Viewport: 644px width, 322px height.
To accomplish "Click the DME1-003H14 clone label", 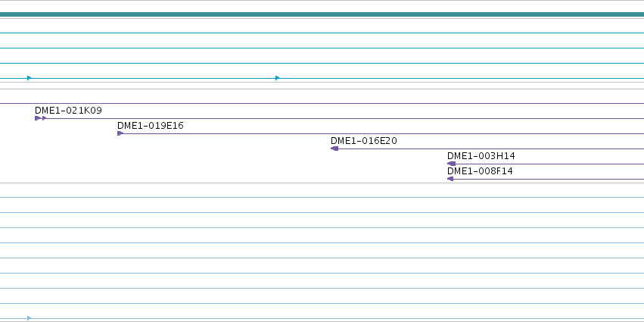I will pyautogui.click(x=481, y=156).
